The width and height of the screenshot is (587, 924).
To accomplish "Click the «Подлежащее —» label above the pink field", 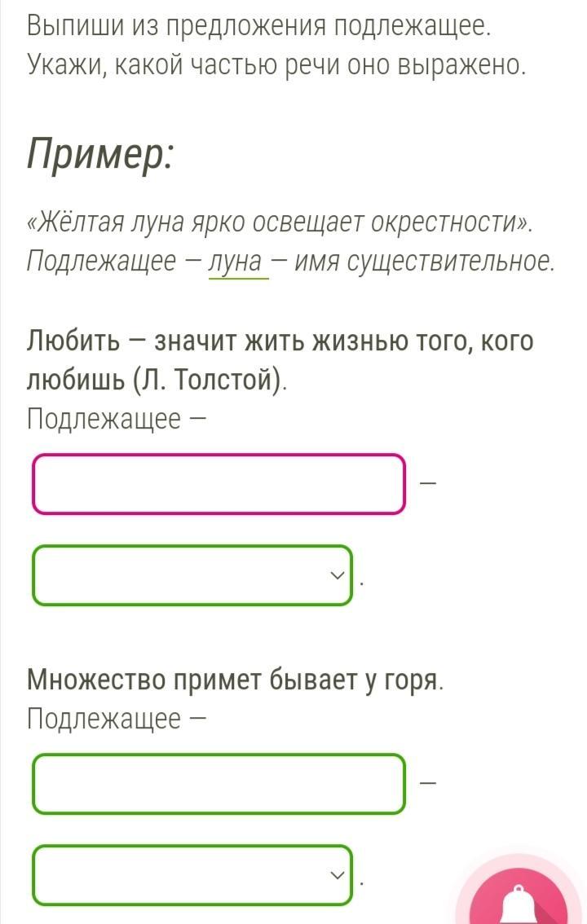I will coord(116,419).
